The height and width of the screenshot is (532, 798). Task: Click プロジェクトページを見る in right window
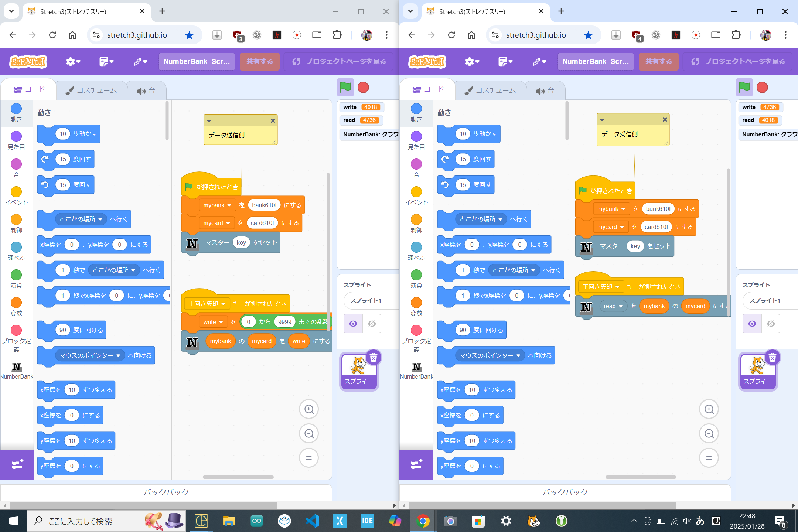pyautogui.click(x=737, y=62)
